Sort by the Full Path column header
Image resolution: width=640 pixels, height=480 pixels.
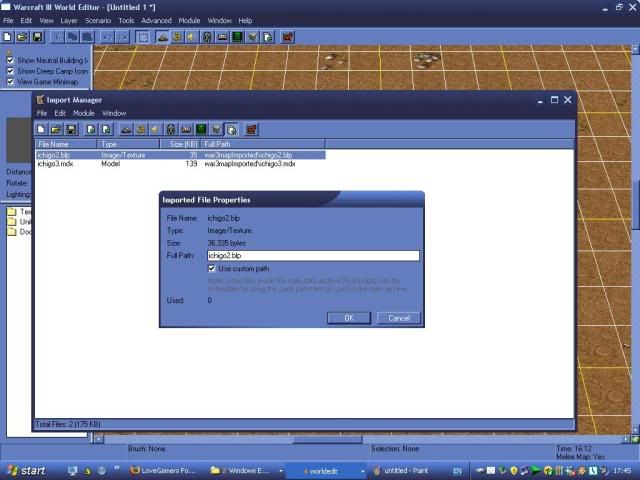click(263, 144)
